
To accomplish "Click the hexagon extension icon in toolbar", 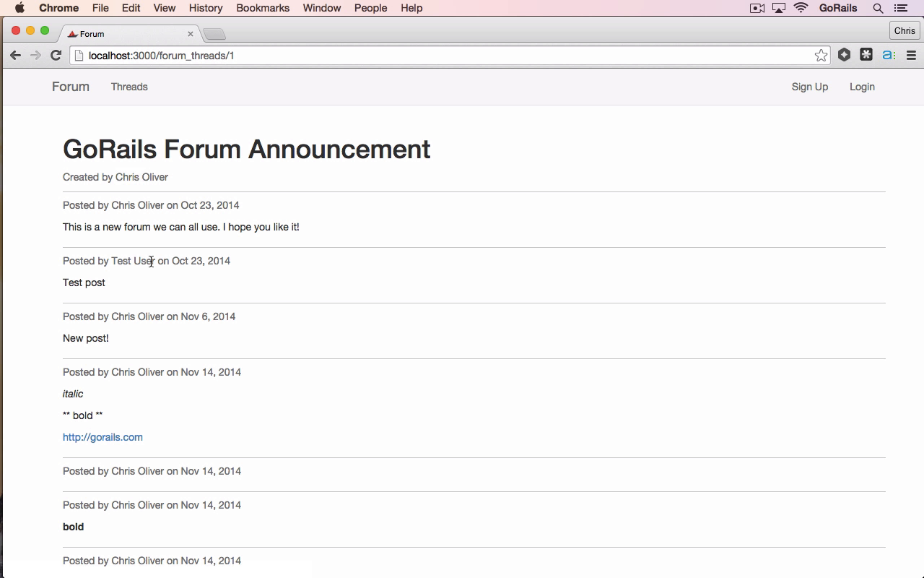I will click(844, 55).
